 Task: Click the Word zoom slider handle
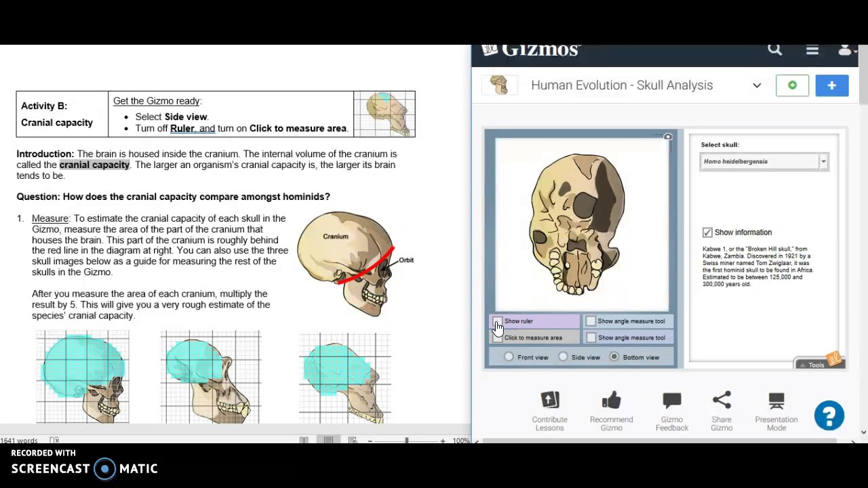pos(406,441)
